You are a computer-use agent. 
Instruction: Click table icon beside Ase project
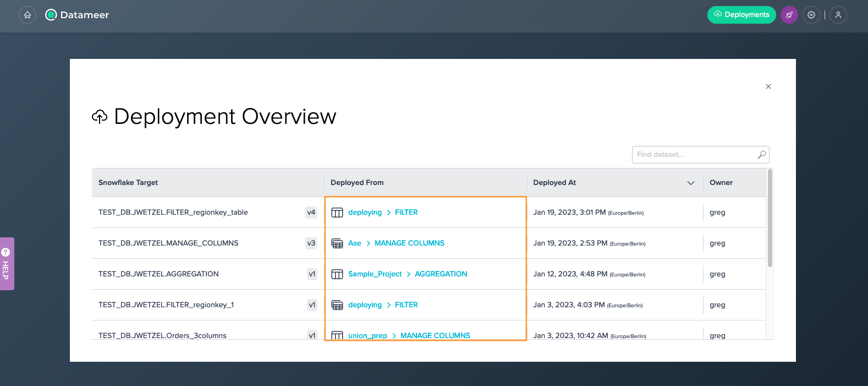[x=337, y=243]
